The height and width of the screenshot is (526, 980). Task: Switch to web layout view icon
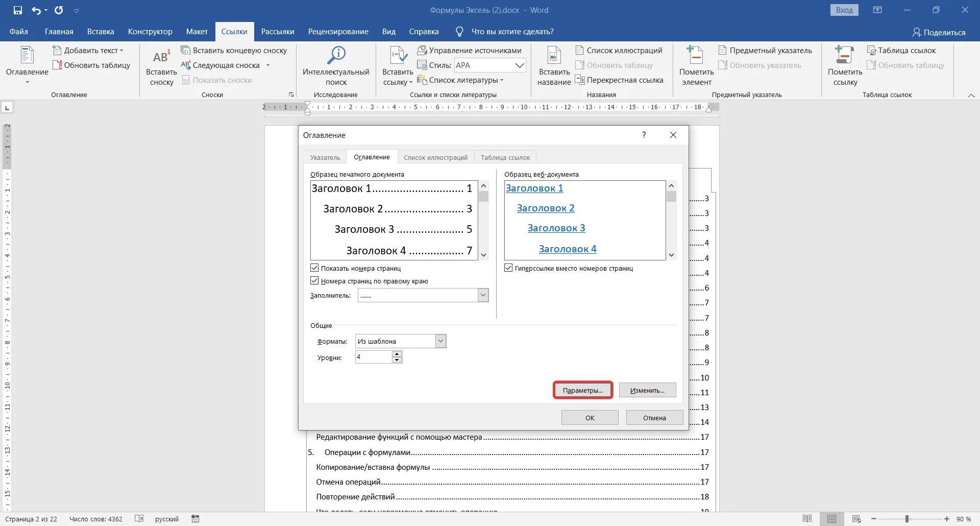point(856,519)
